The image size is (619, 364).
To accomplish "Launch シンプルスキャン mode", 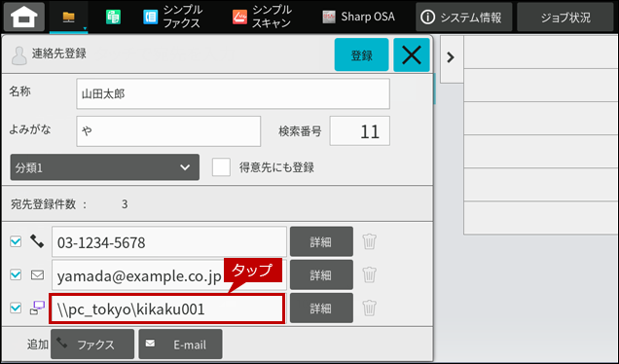I will tap(262, 17).
